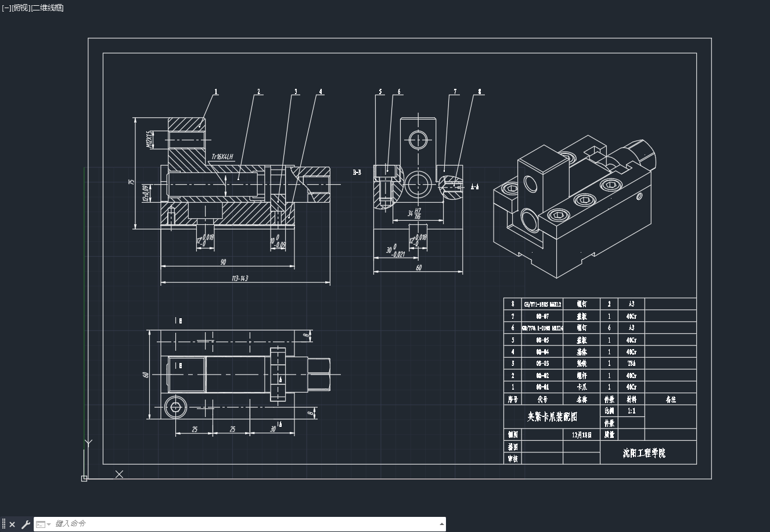Image resolution: width=770 pixels, height=532 pixels.
Task: Select the 夹紧卡爪装配图 drawing title
Action: [552, 417]
